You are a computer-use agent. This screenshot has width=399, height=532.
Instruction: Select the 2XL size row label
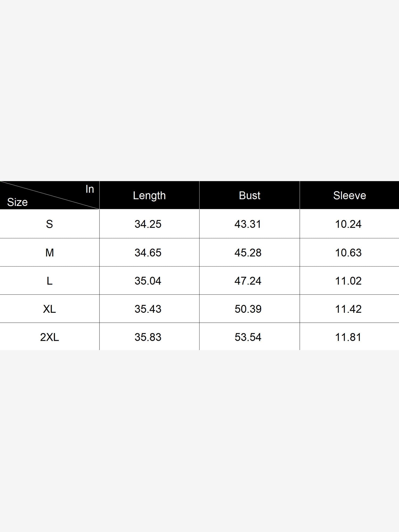[49, 337]
